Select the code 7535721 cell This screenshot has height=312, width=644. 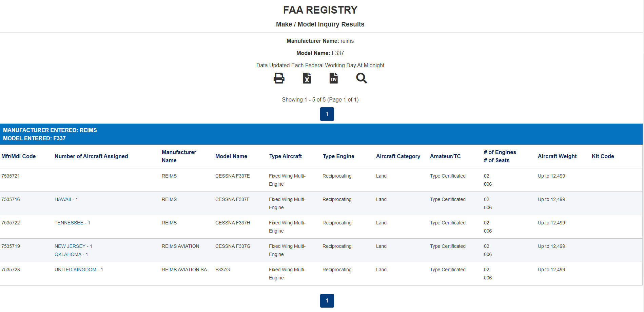pyautogui.click(x=11, y=176)
